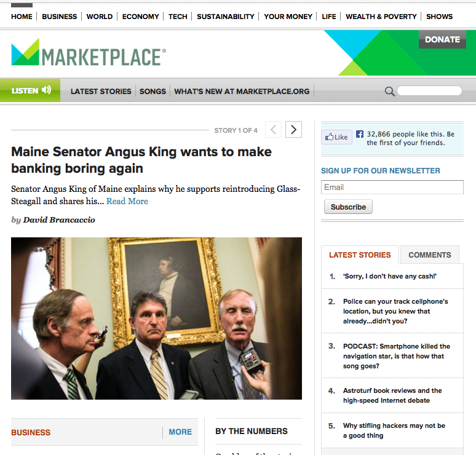The height and width of the screenshot is (455, 476).
Task: Click the Read More link
Action: tap(127, 201)
